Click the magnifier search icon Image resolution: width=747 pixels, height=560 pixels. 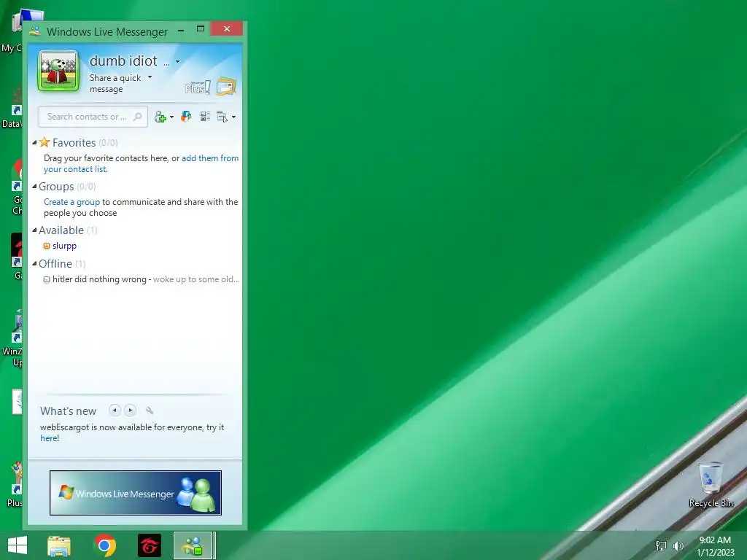point(138,117)
